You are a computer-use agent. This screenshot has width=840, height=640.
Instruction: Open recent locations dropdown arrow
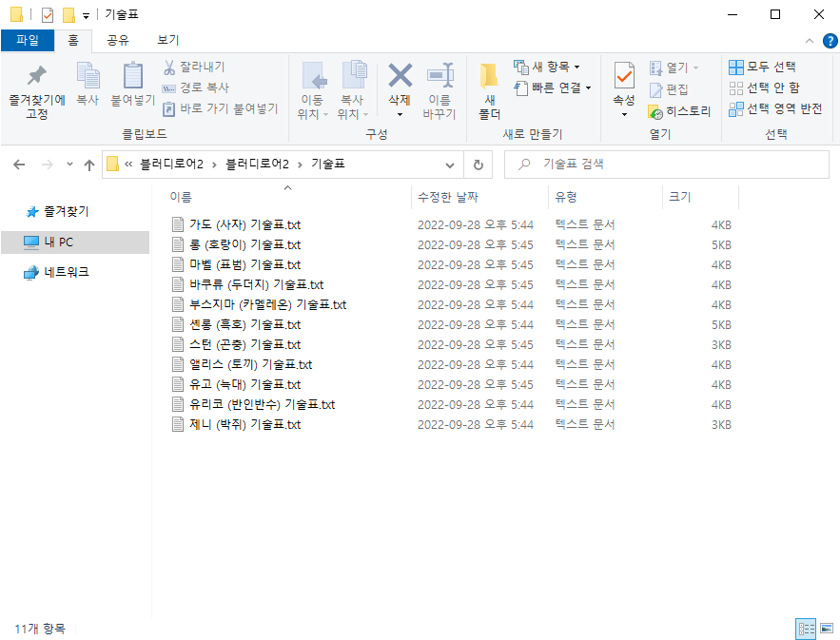pos(69,165)
